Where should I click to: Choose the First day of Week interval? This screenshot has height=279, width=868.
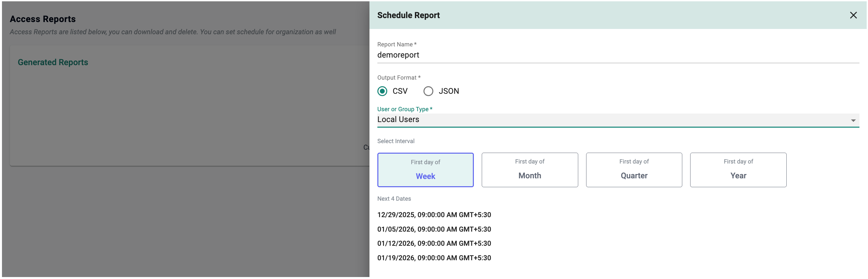coord(425,170)
